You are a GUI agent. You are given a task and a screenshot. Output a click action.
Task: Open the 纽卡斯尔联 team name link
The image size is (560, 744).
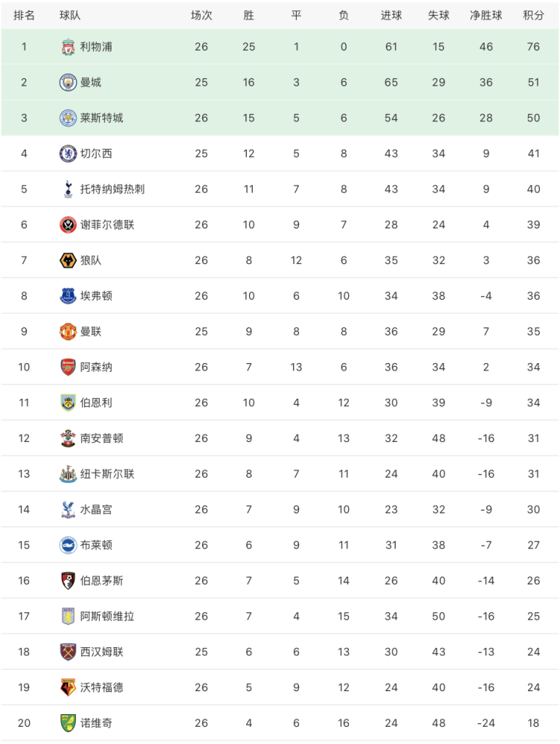point(107,474)
